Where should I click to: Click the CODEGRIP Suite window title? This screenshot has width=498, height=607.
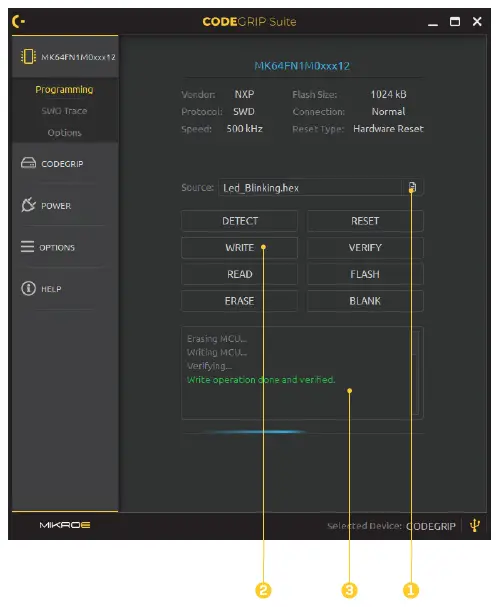[x=249, y=21]
